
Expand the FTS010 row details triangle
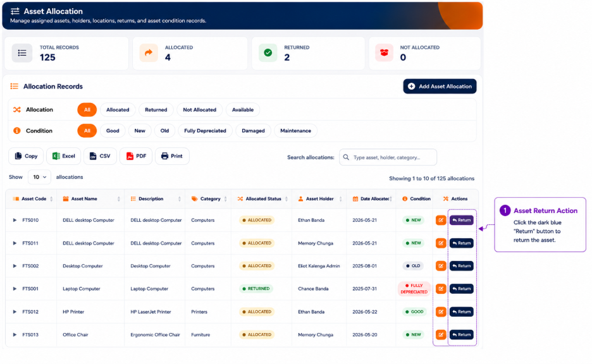15,221
